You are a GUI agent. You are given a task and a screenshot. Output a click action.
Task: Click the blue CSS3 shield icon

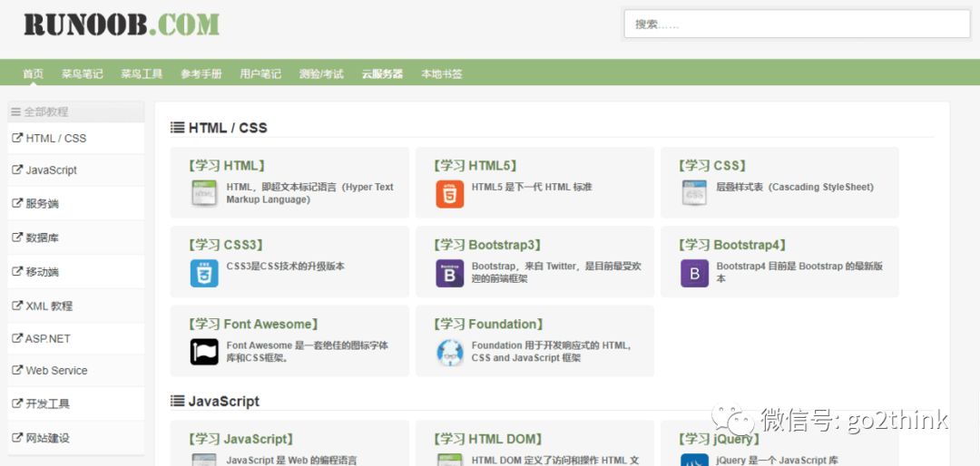pyautogui.click(x=204, y=273)
